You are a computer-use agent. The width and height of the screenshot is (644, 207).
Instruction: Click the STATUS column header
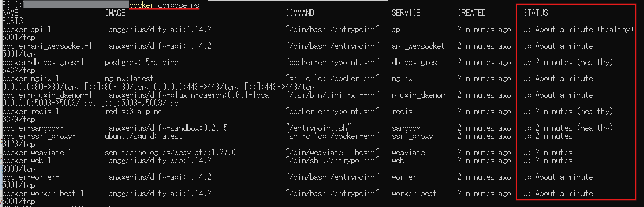pos(535,13)
